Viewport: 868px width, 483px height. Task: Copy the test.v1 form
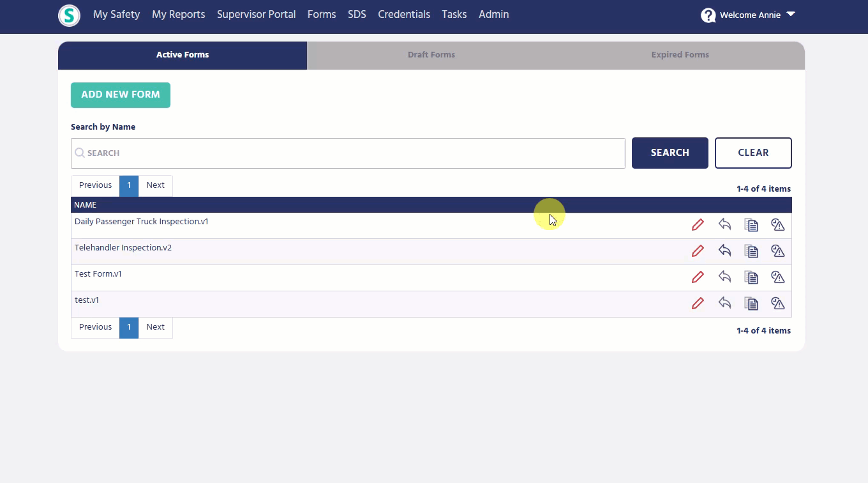click(751, 303)
